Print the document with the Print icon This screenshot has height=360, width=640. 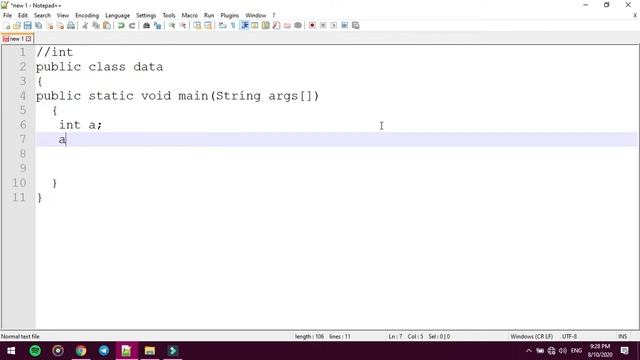click(x=71, y=25)
